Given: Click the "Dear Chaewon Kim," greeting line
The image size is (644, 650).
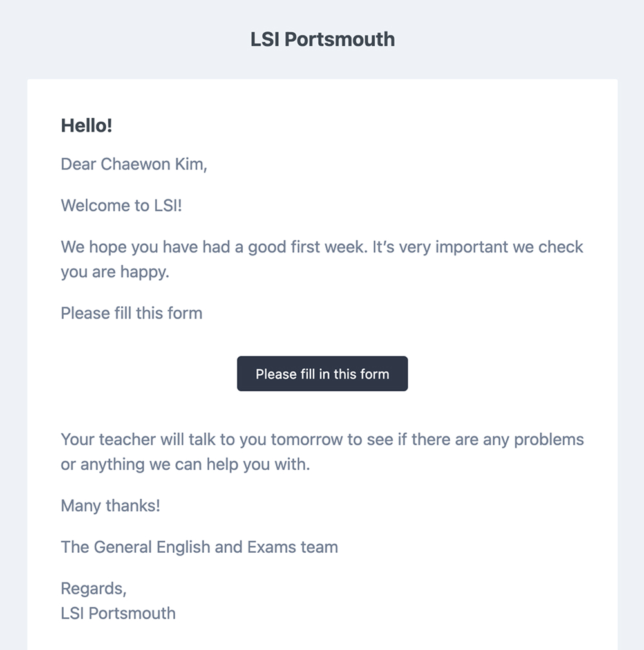Looking at the screenshot, I should coord(134,165).
